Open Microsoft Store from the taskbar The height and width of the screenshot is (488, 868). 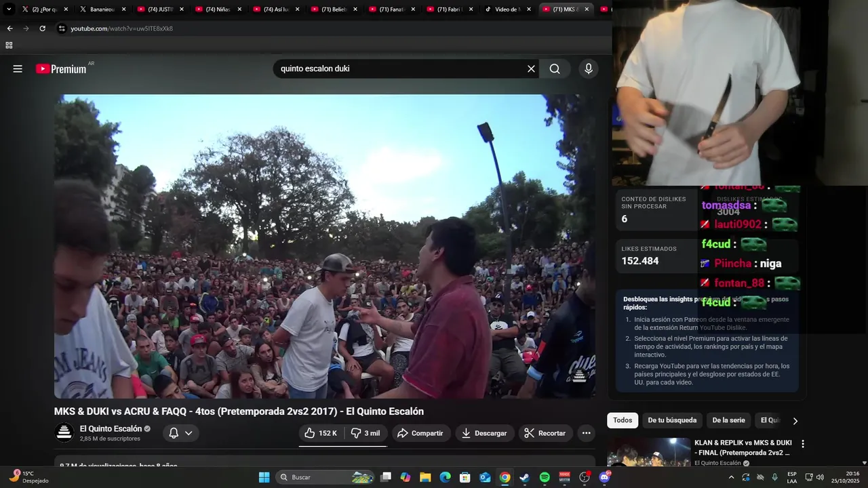click(x=465, y=477)
